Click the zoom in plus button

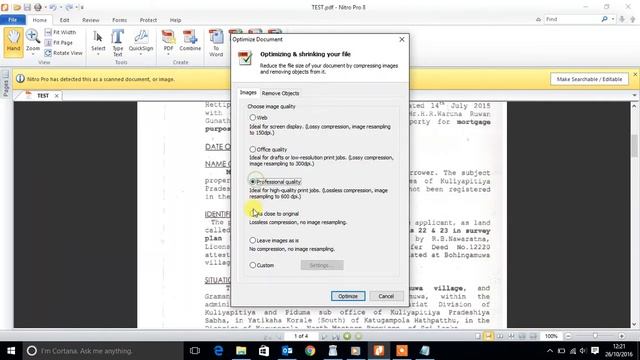621,336
